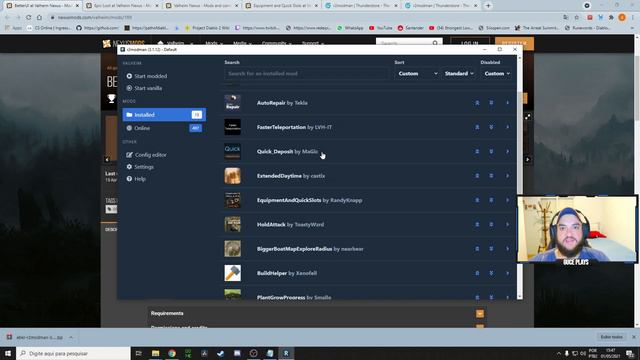Bookmark page with the star icon
The width and height of the screenshot is (640, 360).
[577, 18]
